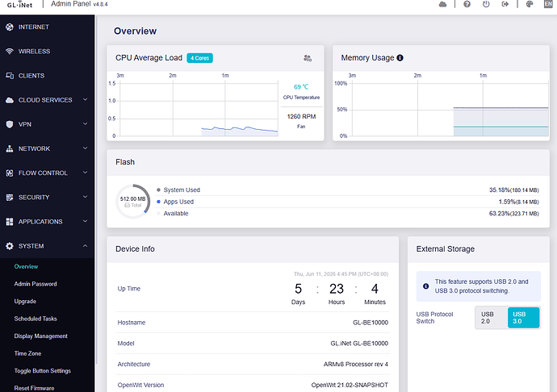The image size is (557, 392).
Task: Open the theme palette icon
Action: [530, 4]
